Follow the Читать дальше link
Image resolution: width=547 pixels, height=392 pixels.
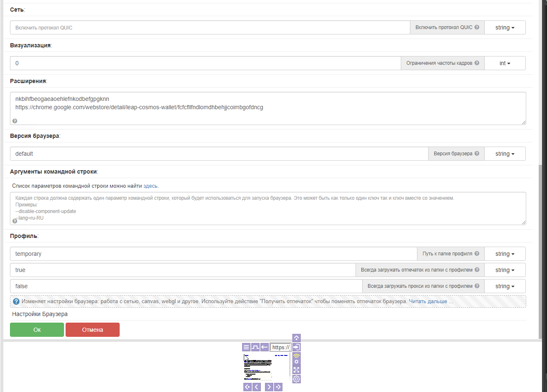pos(428,301)
